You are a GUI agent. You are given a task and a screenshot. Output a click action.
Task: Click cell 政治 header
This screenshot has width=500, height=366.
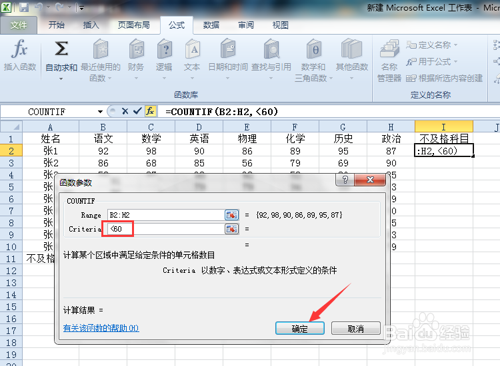391,138
